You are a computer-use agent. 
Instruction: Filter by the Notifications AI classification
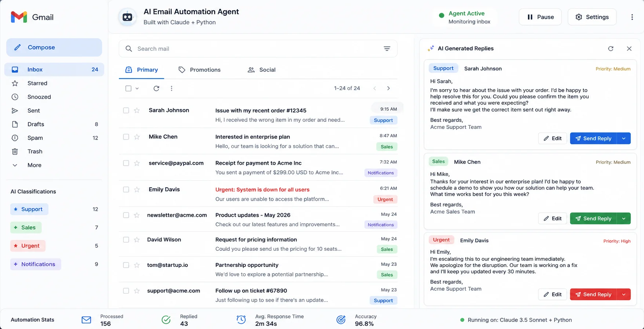[36, 264]
